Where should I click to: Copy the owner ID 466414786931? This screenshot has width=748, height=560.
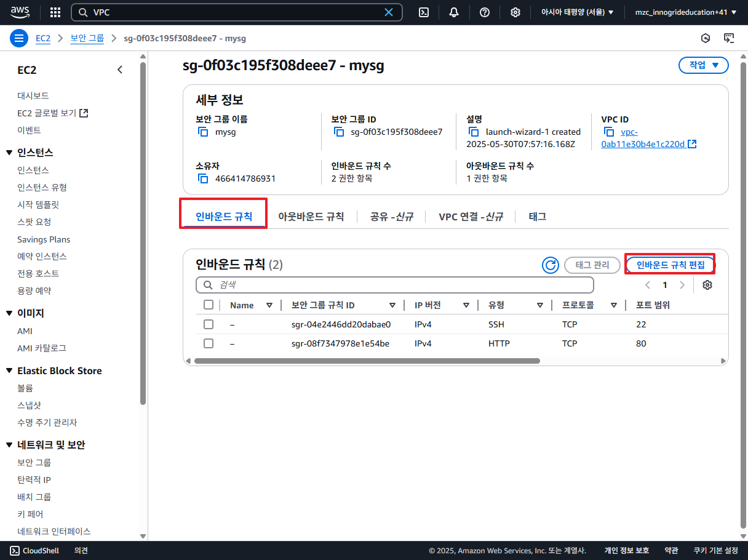(203, 178)
